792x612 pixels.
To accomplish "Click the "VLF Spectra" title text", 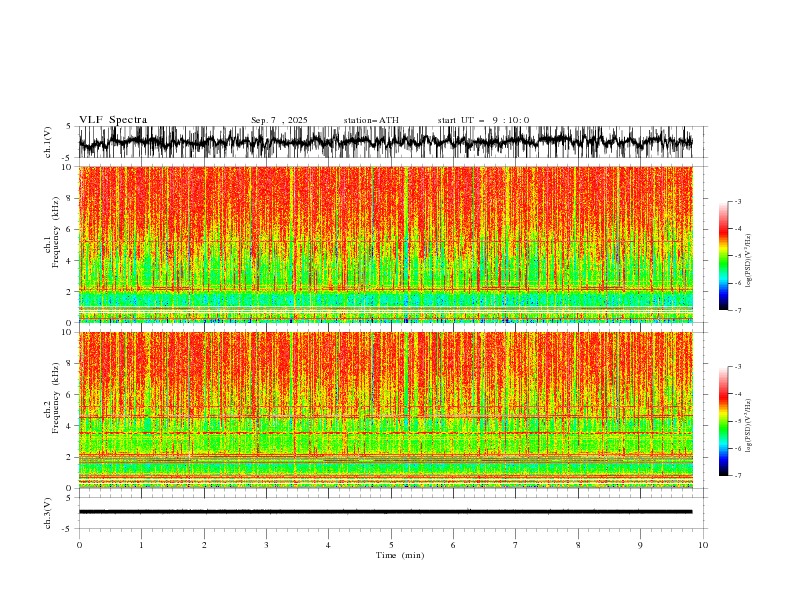I will (113, 120).
